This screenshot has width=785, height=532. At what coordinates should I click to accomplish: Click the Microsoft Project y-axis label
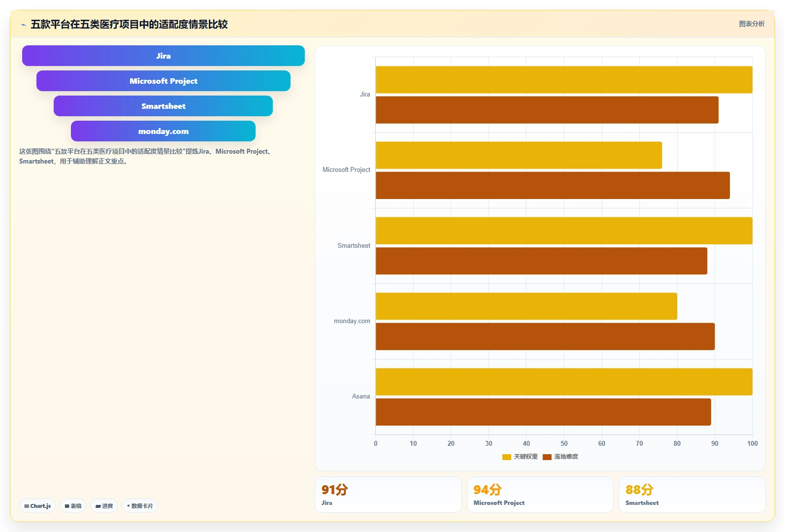pos(346,170)
